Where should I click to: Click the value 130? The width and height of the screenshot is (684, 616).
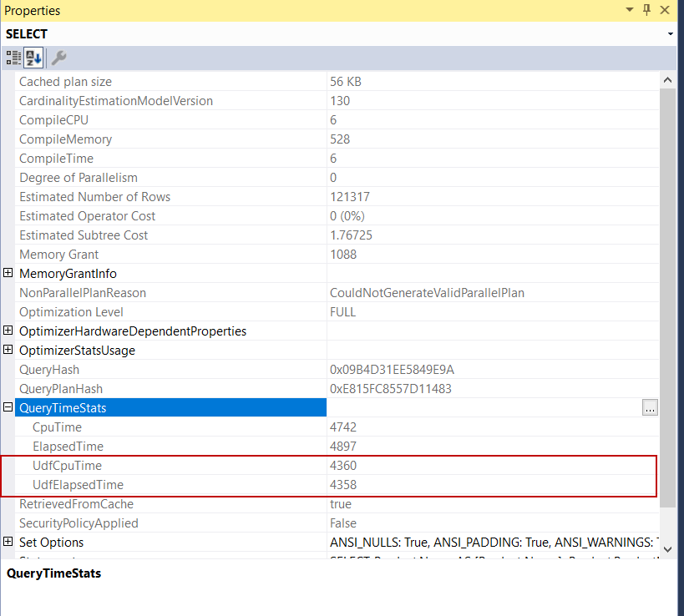pos(340,101)
